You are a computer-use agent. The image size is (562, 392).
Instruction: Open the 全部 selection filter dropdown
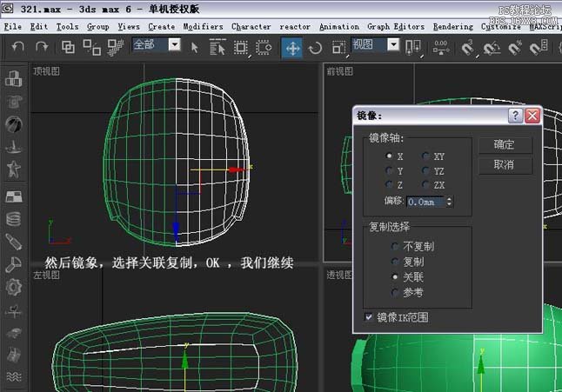click(175, 44)
